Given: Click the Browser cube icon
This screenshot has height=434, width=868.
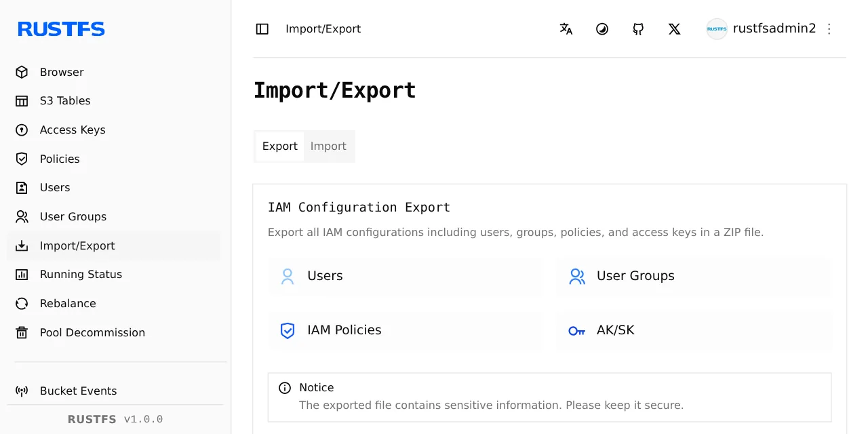Looking at the screenshot, I should (22, 72).
